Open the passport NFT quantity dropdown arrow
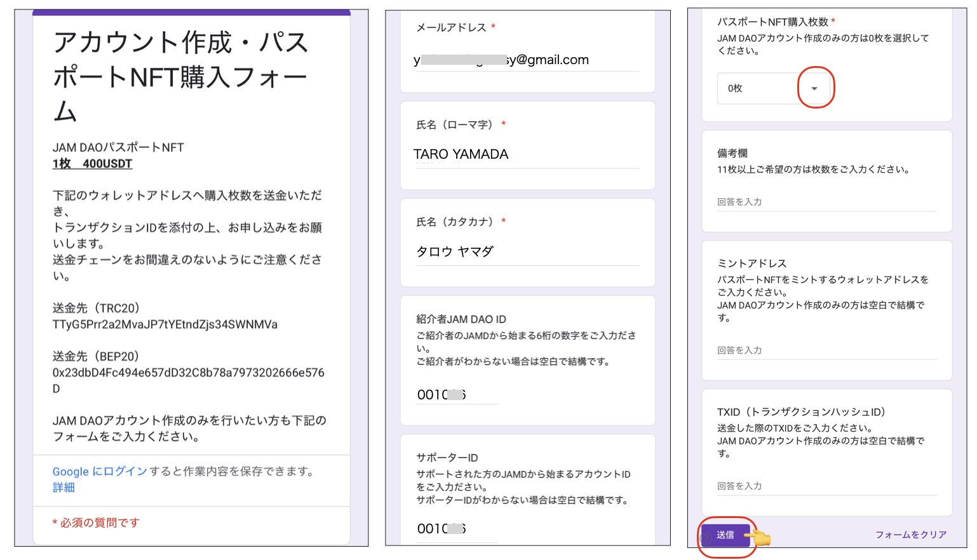The width and height of the screenshot is (977, 560). (814, 88)
